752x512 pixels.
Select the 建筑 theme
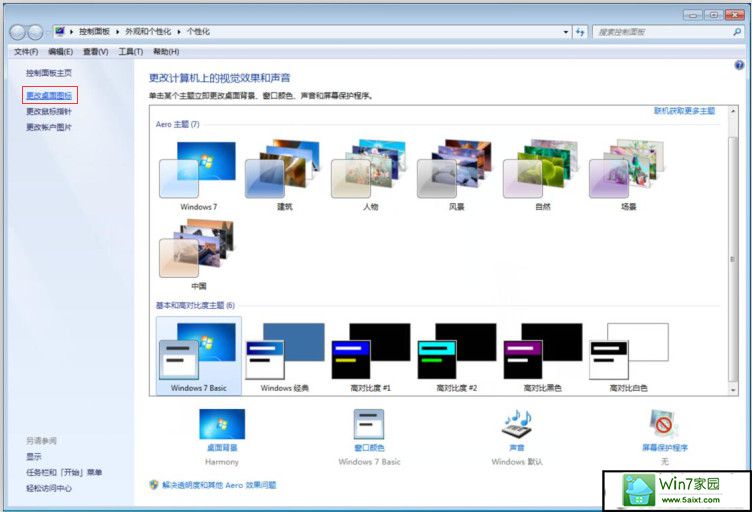point(284,175)
